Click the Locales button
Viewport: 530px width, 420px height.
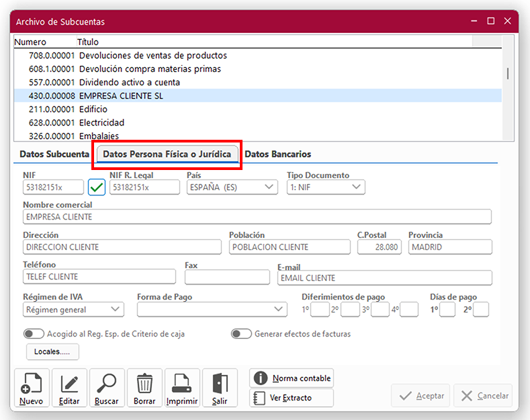(52, 351)
